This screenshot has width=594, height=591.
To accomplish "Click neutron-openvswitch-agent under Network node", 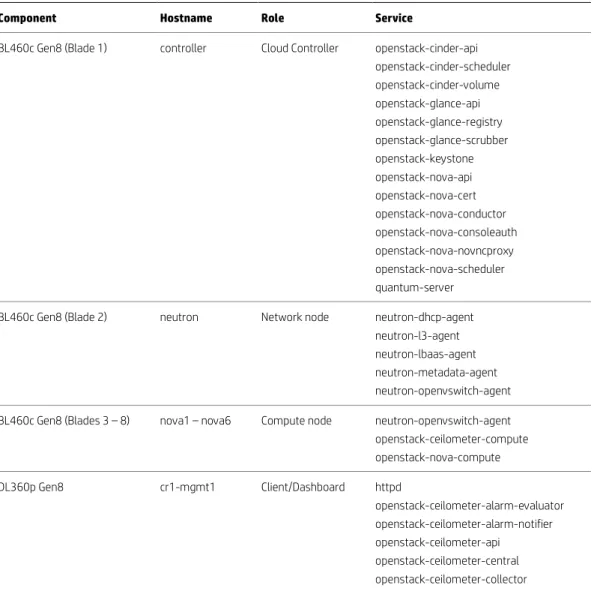I will (x=443, y=391).
